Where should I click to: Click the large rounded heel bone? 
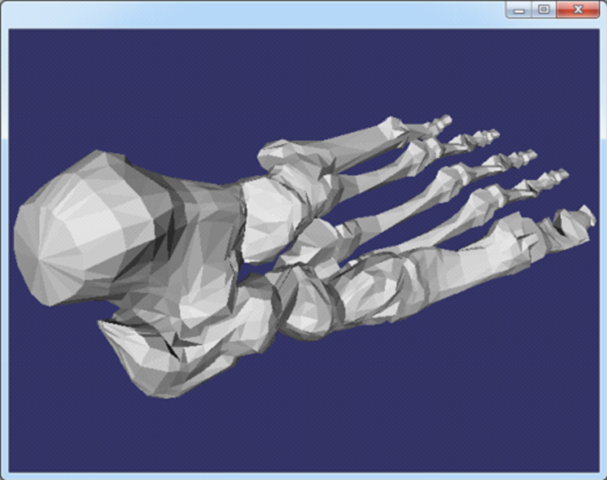pyautogui.click(x=75, y=235)
